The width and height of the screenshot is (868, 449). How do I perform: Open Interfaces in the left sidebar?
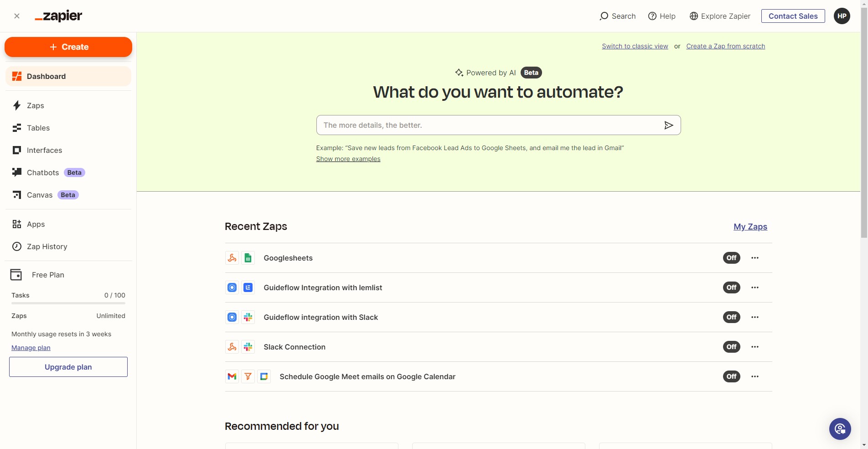(x=44, y=150)
